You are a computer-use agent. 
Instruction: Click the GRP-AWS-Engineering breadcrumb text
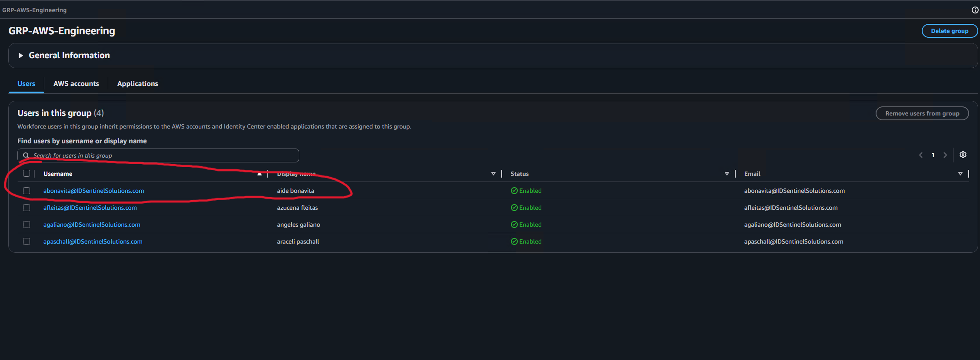coord(34,10)
